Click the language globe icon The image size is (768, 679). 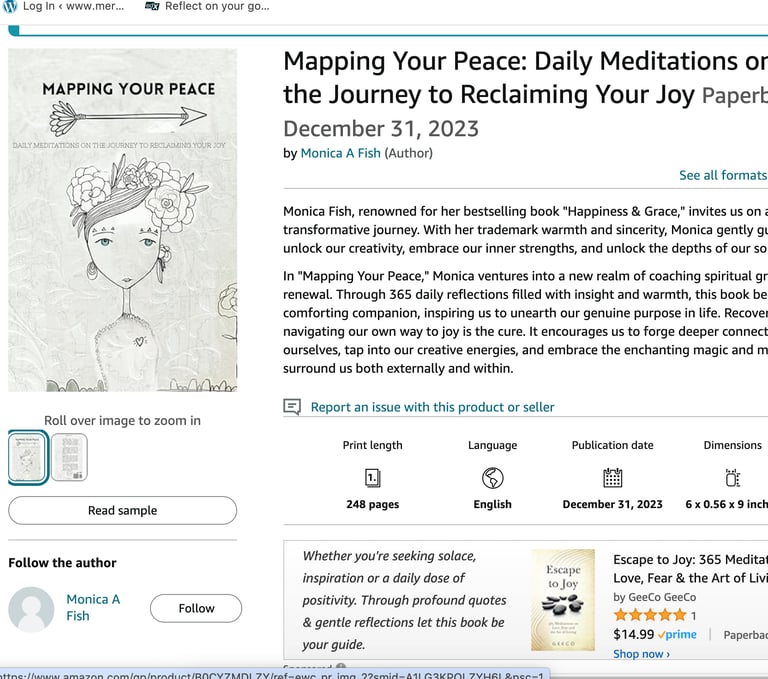point(492,478)
